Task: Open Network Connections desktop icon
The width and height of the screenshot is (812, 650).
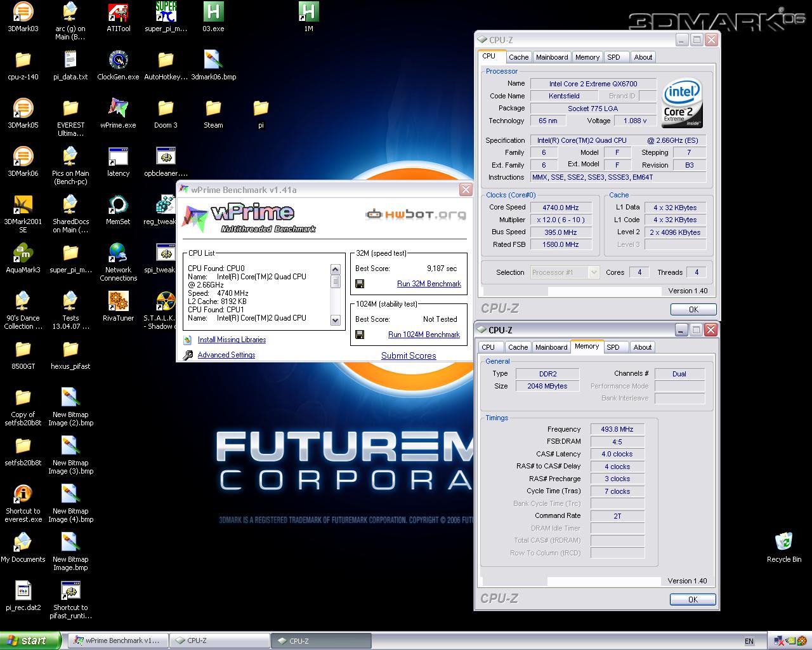Action: pyautogui.click(x=118, y=263)
